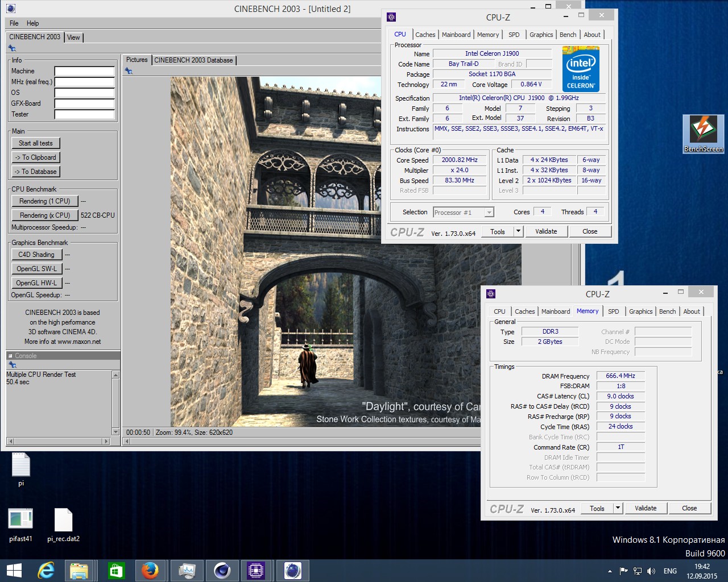Click Close in CPU-Z Memory window

(689, 508)
